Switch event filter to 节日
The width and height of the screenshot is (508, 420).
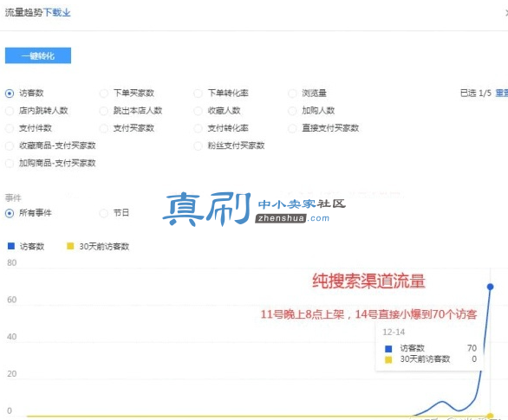[x=104, y=213]
